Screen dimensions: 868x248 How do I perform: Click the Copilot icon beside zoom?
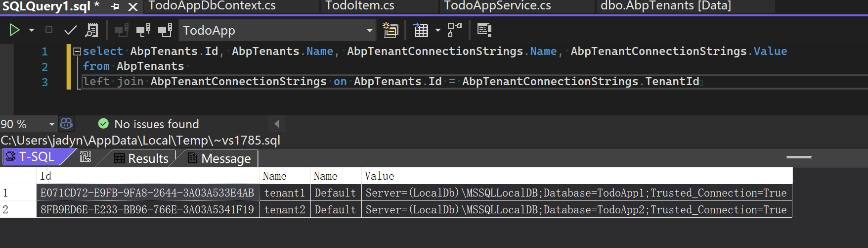point(66,124)
